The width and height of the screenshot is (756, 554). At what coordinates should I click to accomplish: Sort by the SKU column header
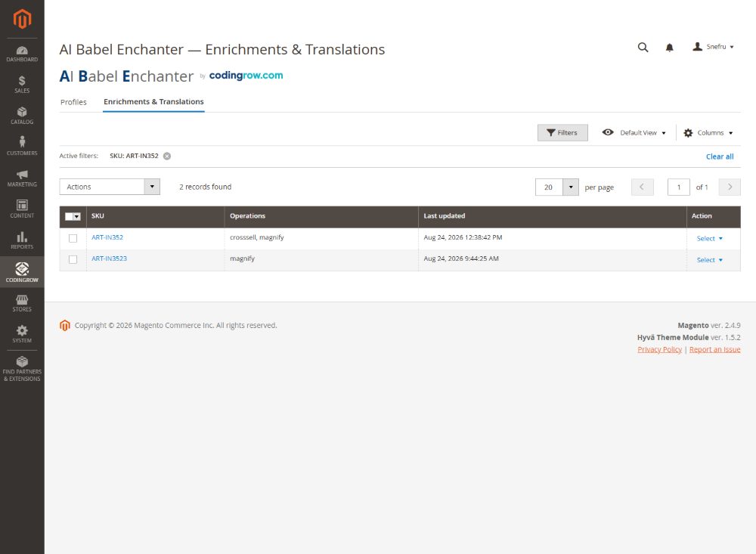point(155,216)
